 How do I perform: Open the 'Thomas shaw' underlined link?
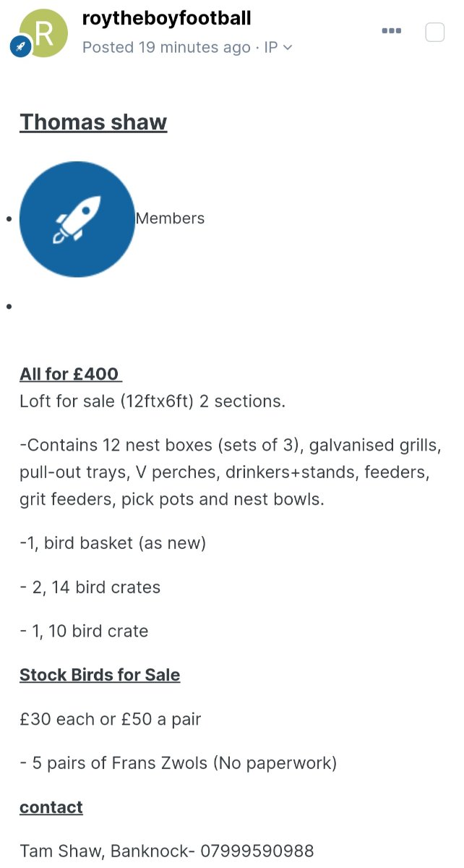pos(93,122)
